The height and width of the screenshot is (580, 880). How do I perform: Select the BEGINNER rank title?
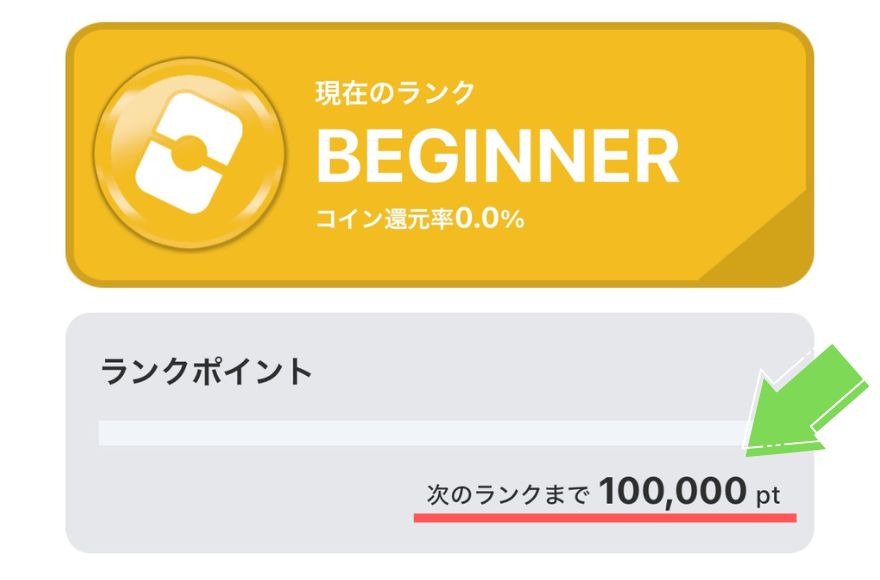(498, 156)
